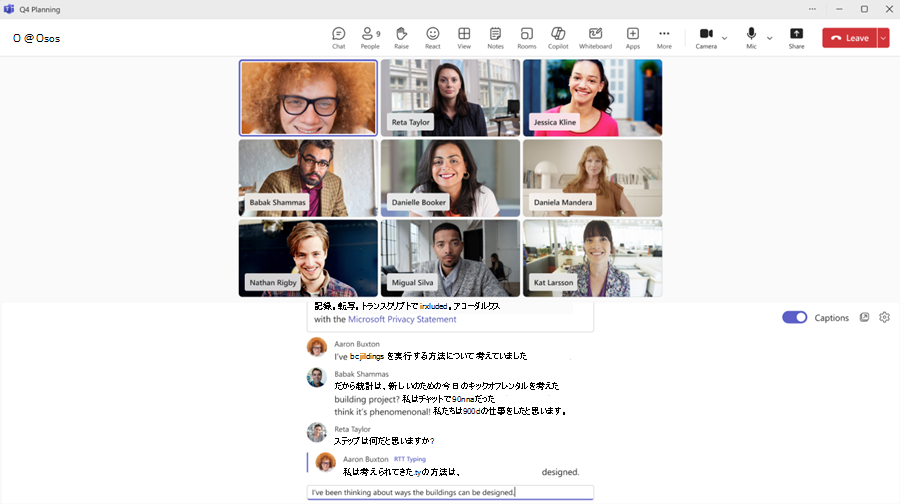Expand Camera options dropdown arrow
This screenshot has width=900, height=504.
(x=724, y=38)
